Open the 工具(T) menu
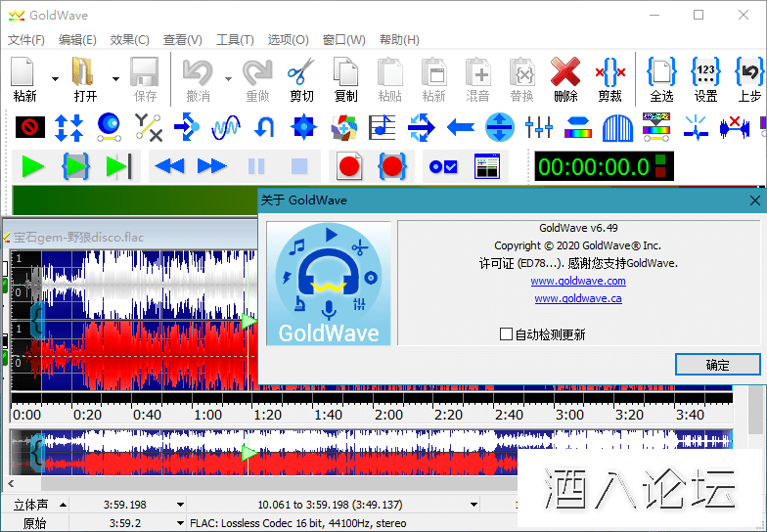767x532 pixels. [235, 40]
